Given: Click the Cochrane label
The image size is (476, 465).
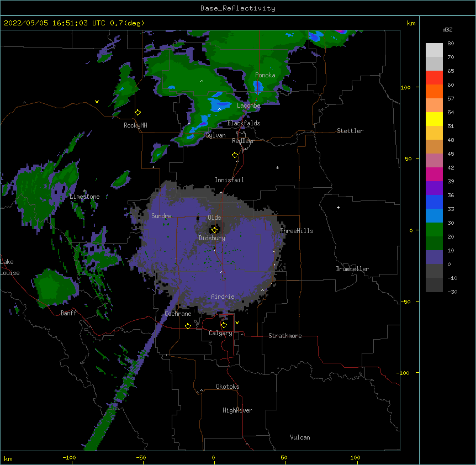Looking at the screenshot, I should [178, 314].
